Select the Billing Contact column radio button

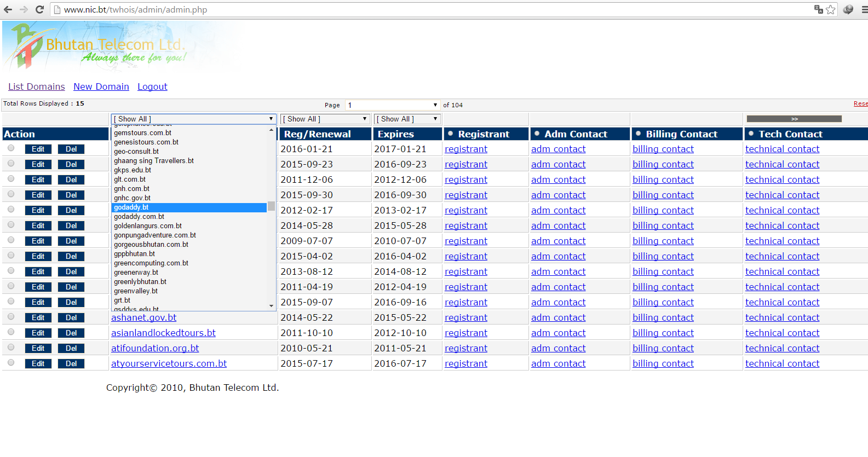638,134
